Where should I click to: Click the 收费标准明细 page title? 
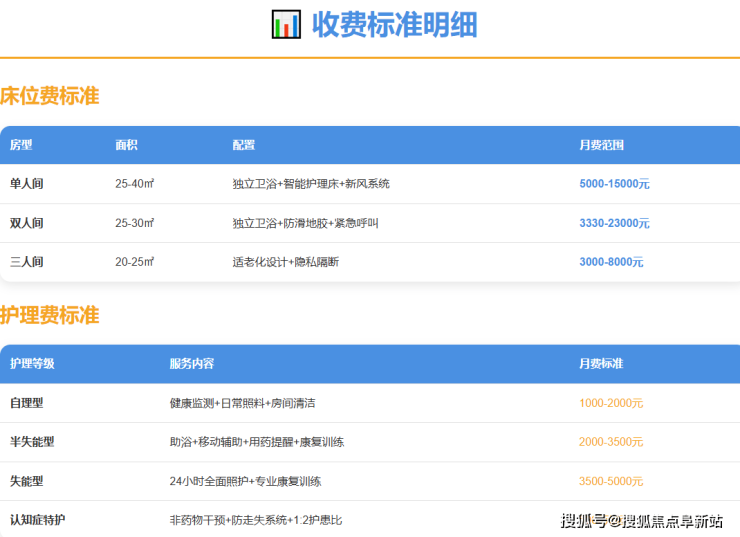(x=394, y=24)
